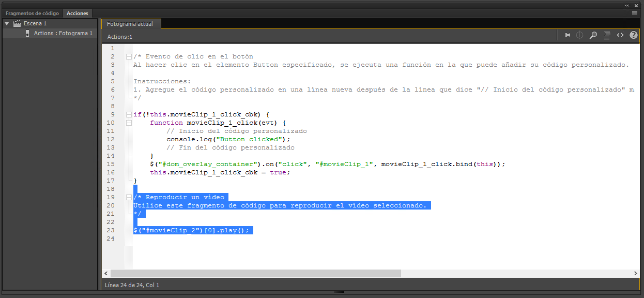Auto-format the code with the format icon

pyautogui.click(x=606, y=35)
